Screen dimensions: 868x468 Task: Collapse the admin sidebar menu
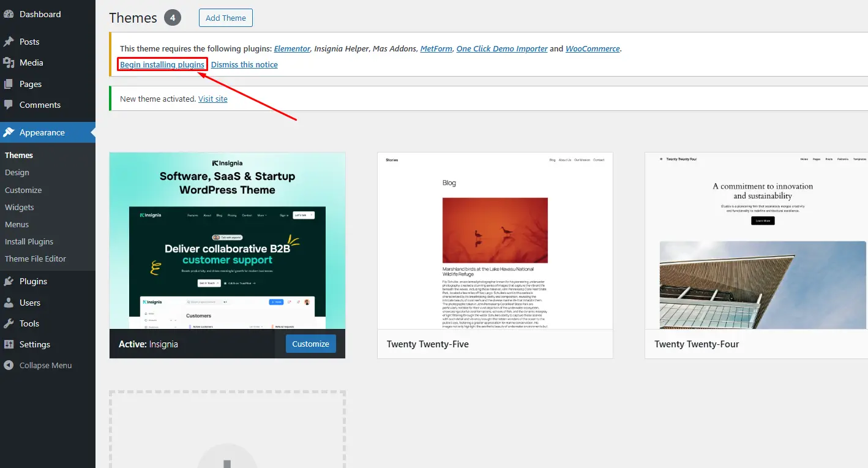pos(48,365)
